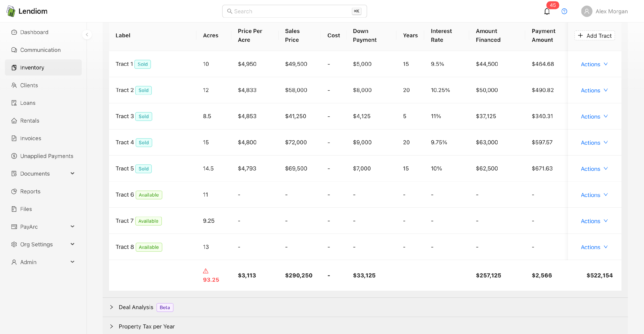644x334 pixels.
Task: Click the Files folder icon
Action: 14,209
